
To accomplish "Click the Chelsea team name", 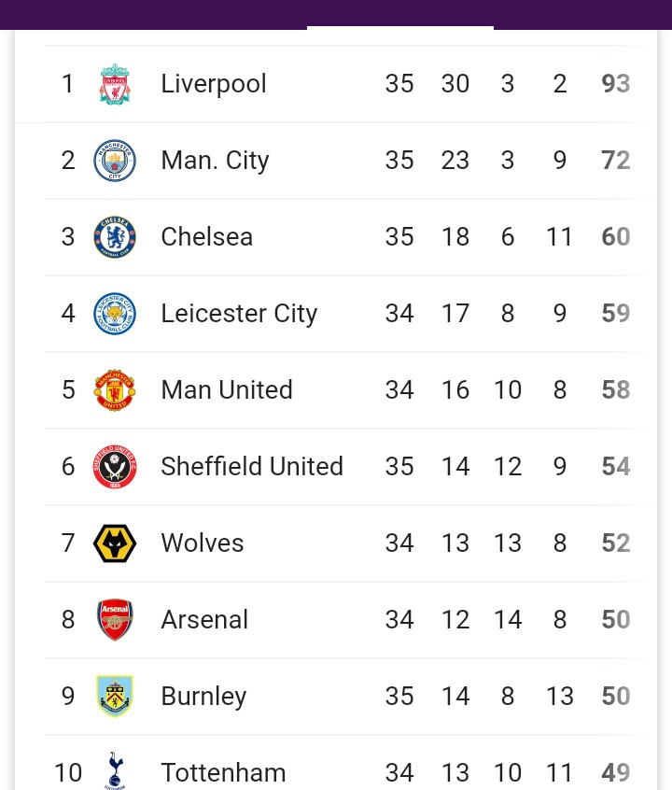I will [206, 237].
